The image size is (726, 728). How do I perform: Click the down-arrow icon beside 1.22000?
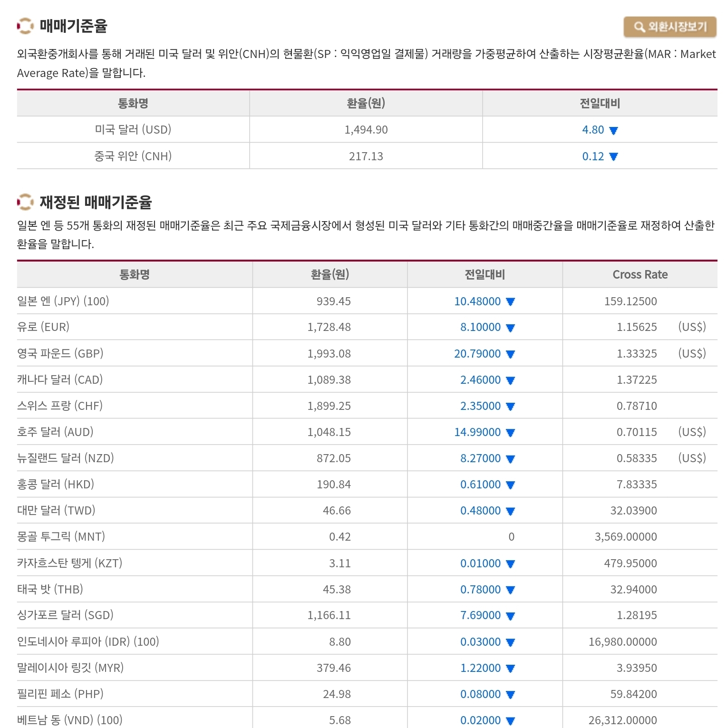pos(511,669)
